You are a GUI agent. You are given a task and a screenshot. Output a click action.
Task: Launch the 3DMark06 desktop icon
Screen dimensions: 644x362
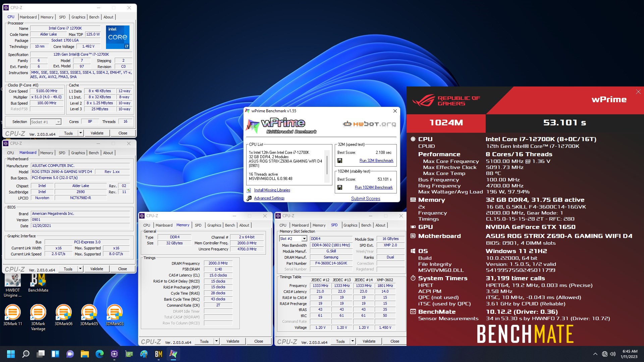pos(64,315)
